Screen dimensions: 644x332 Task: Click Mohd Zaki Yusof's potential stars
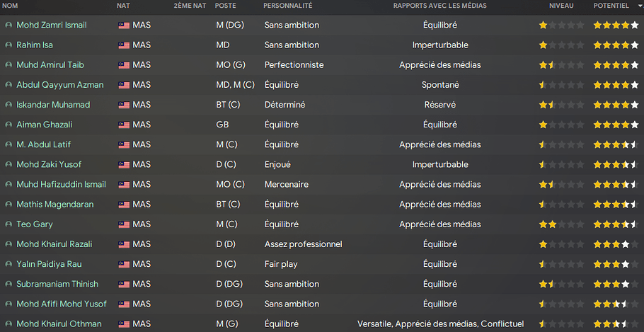(616, 165)
